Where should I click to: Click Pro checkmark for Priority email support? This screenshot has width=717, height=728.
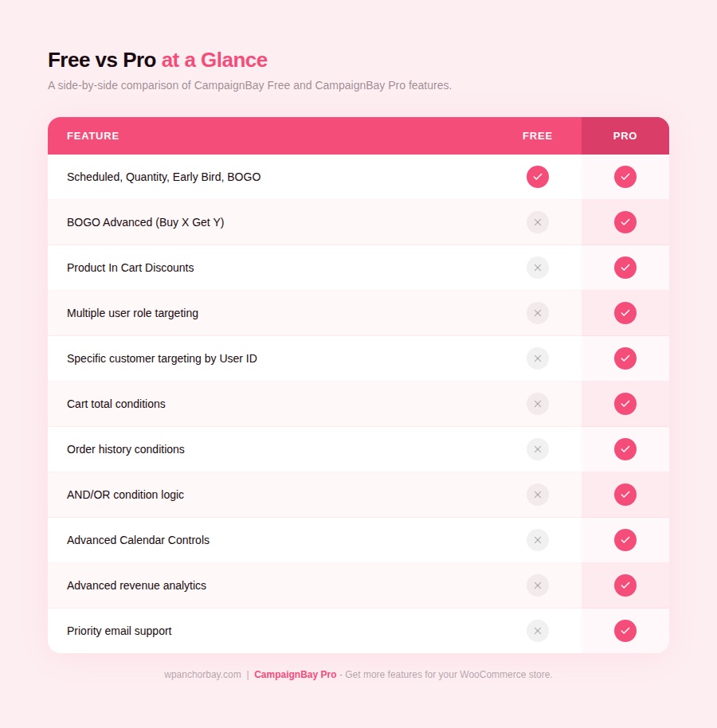pyautogui.click(x=625, y=631)
